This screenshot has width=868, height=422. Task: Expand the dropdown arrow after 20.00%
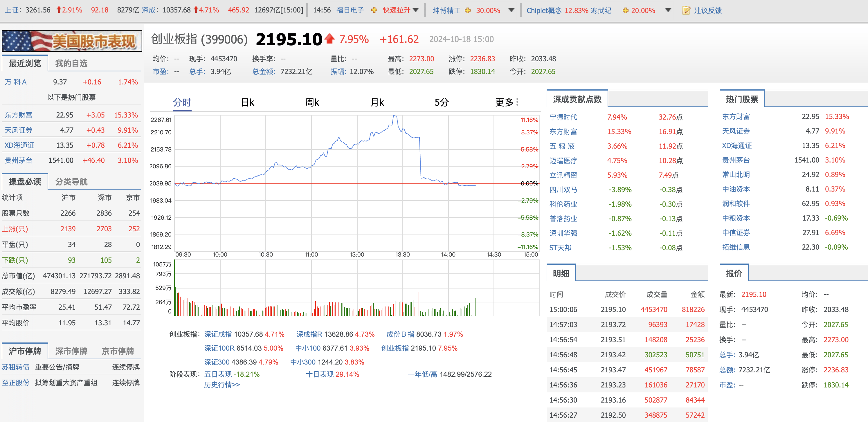point(668,10)
